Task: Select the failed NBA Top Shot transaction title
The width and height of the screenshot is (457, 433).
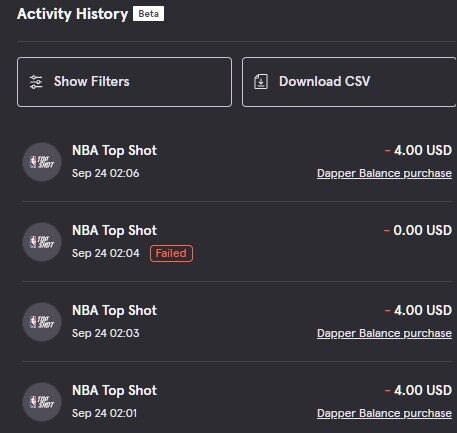Action: 114,231
